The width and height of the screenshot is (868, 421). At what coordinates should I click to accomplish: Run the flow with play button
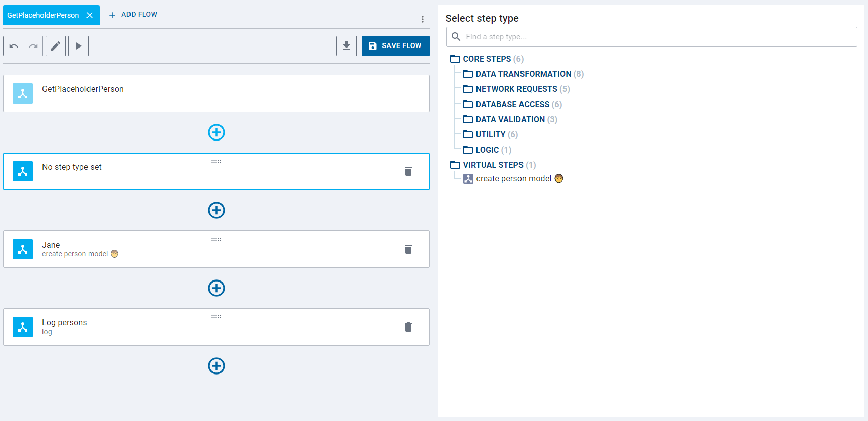coord(78,46)
